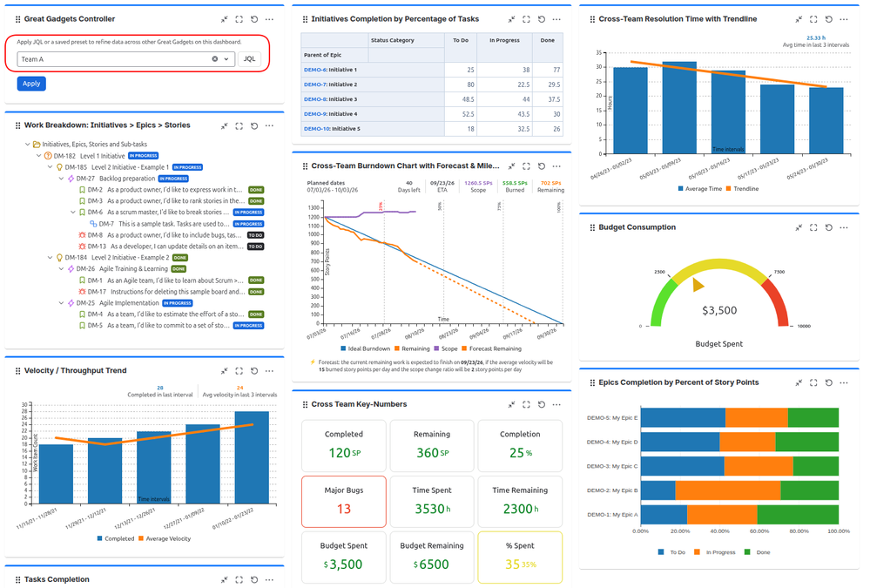Open the DEMO-6 initiative link
Image resolution: width=870 pixels, height=588 pixels.
coord(315,70)
